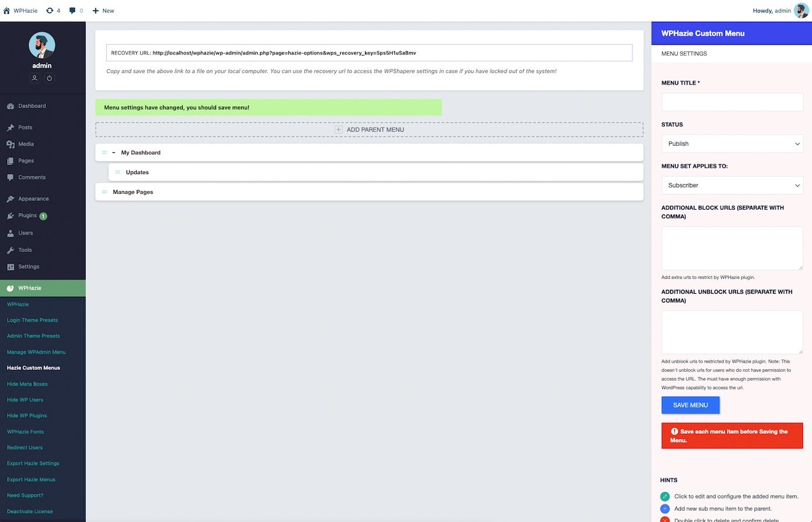Open the Status dropdown showing Publish
Viewport: 812px width, 522px height.
pos(732,144)
